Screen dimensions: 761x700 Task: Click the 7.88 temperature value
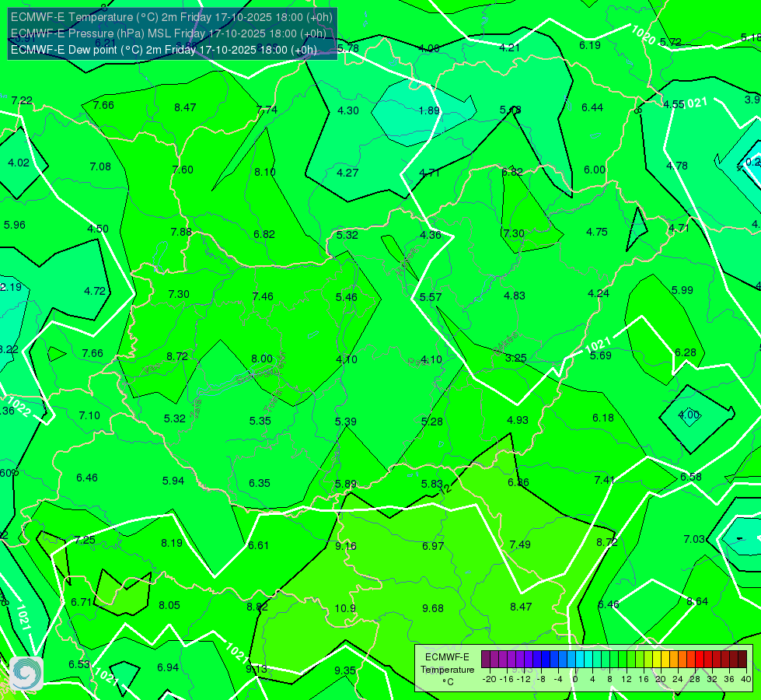[x=181, y=232]
